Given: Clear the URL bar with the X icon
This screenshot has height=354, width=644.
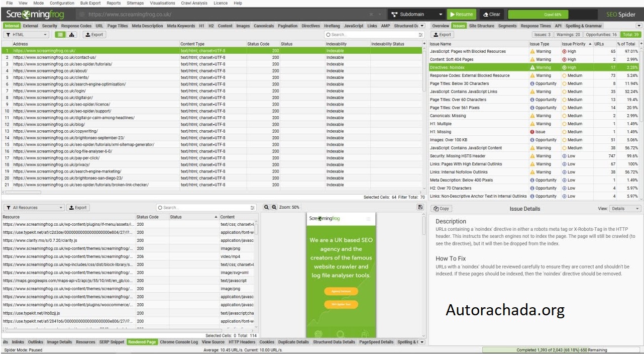Looking at the screenshot, I should [x=371, y=15].
